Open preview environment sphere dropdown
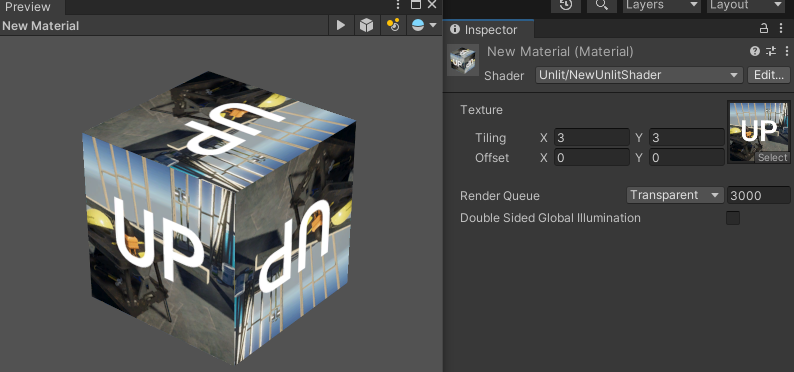The height and width of the screenshot is (372, 794). click(x=424, y=25)
